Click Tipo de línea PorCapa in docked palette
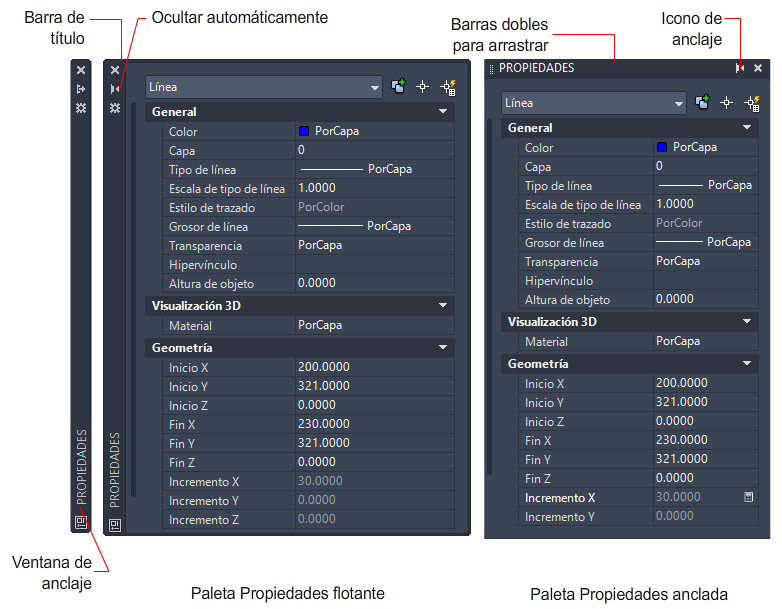 click(706, 185)
